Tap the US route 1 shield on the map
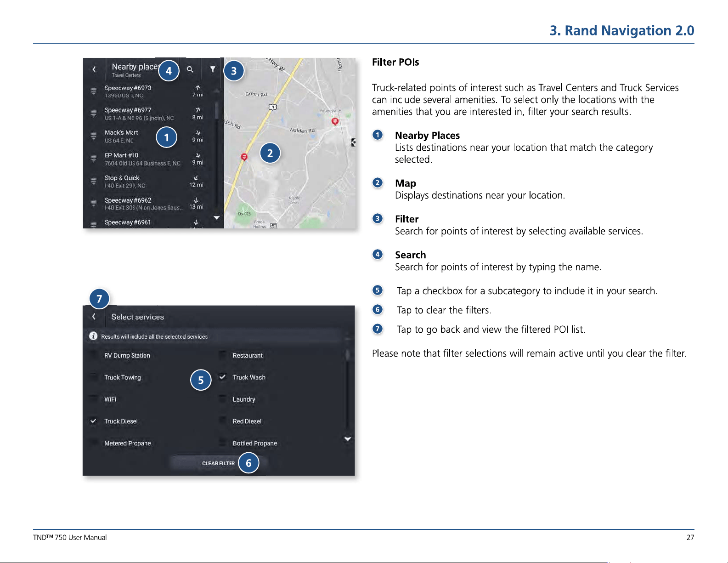The image size is (728, 563). (273, 107)
